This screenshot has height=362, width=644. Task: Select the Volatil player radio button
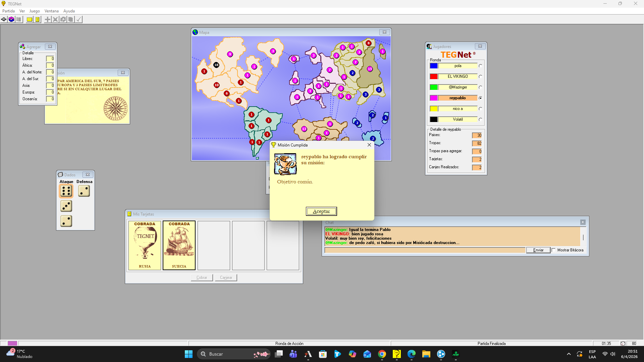pos(480,120)
